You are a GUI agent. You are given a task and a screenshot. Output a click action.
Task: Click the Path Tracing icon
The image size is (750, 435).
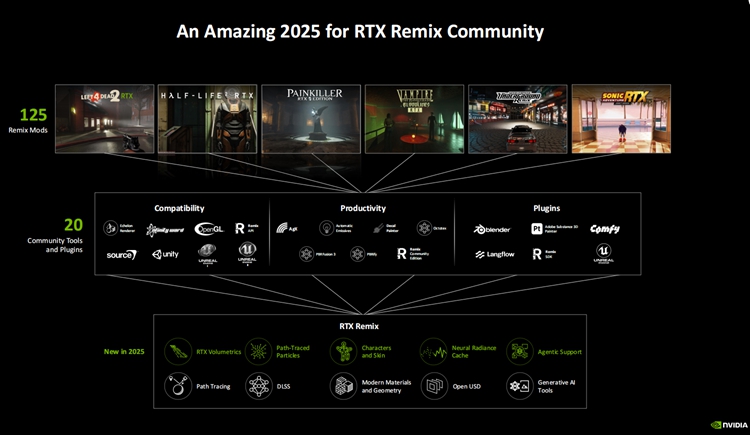[x=178, y=386]
